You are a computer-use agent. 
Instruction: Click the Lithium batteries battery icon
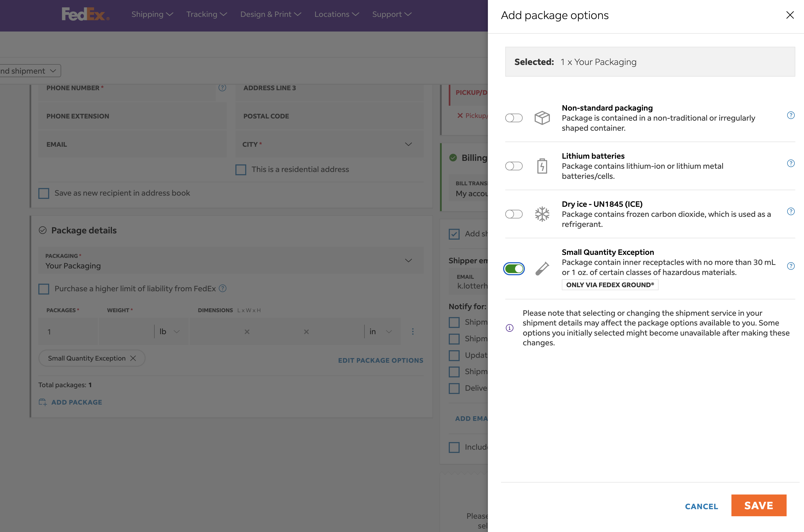click(x=542, y=166)
